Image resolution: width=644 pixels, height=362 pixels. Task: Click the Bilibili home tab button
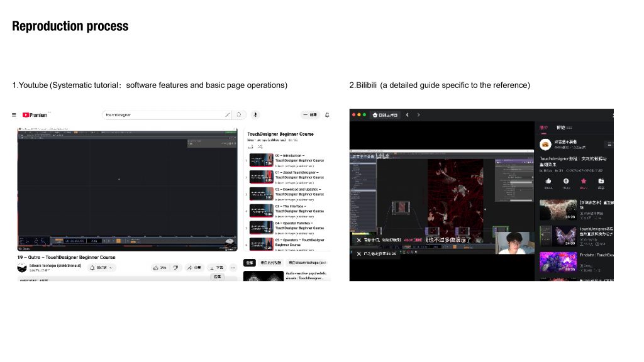[385, 115]
